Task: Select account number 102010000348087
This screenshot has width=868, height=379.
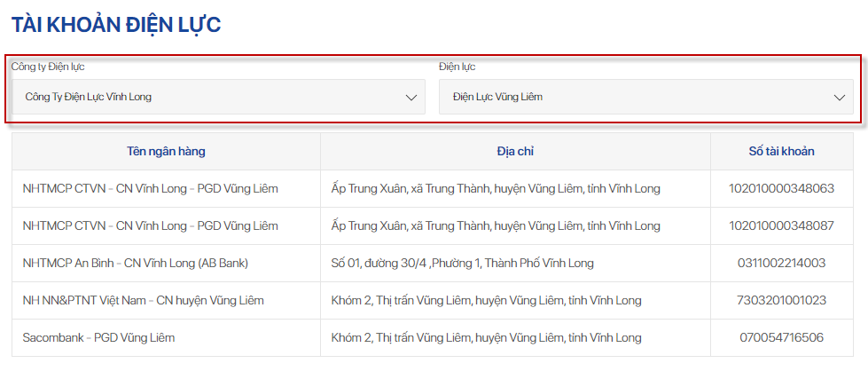Action: [781, 225]
